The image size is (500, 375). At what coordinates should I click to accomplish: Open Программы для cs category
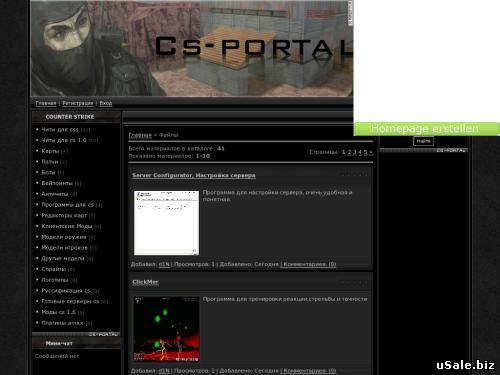[x=67, y=205]
